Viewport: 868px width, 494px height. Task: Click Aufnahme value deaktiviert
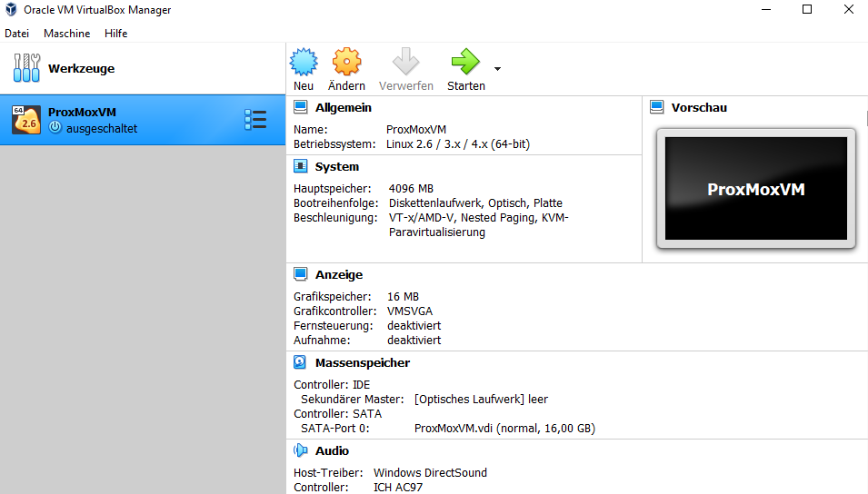(x=414, y=340)
